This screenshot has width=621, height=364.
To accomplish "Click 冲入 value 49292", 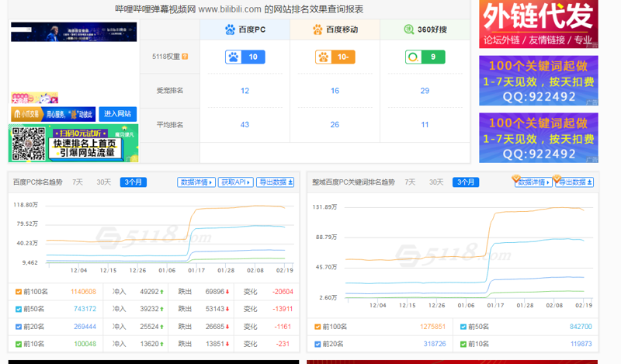I will click(149, 292).
